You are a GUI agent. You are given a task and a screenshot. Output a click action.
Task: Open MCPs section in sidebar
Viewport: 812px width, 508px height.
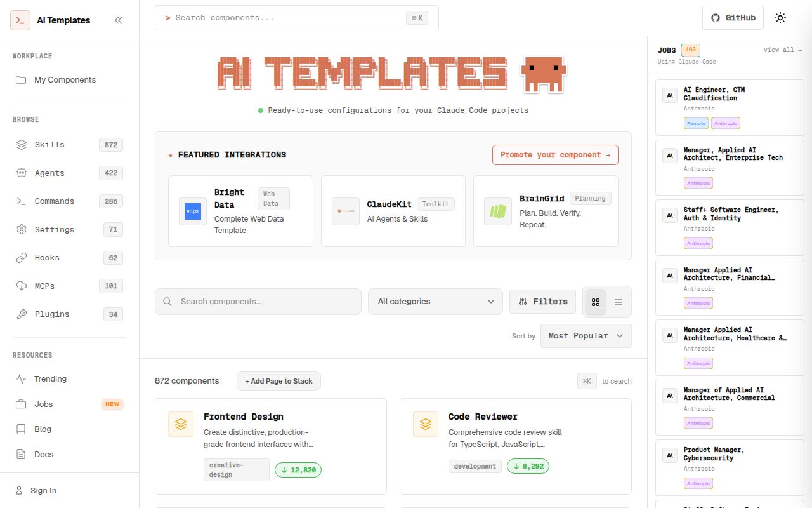70,286
